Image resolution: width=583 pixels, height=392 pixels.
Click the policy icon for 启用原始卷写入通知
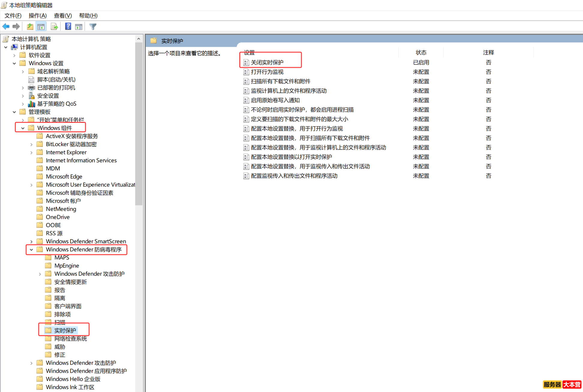tap(246, 100)
